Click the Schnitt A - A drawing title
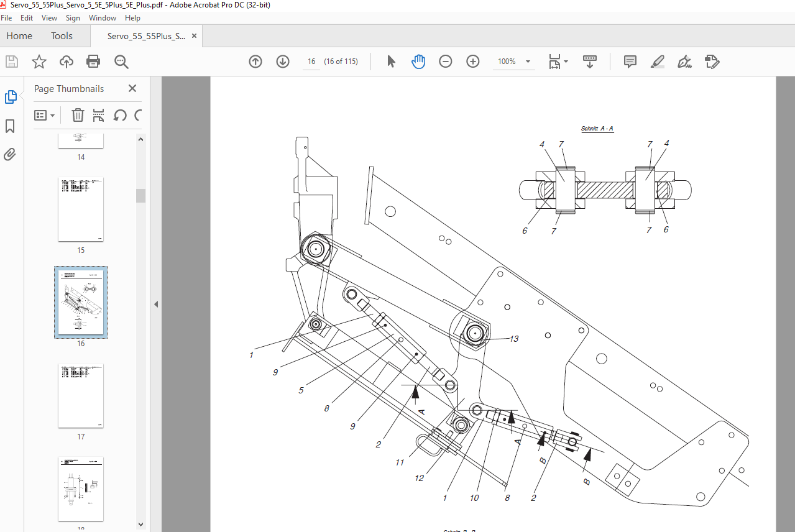The width and height of the screenshot is (795, 532). (597, 129)
